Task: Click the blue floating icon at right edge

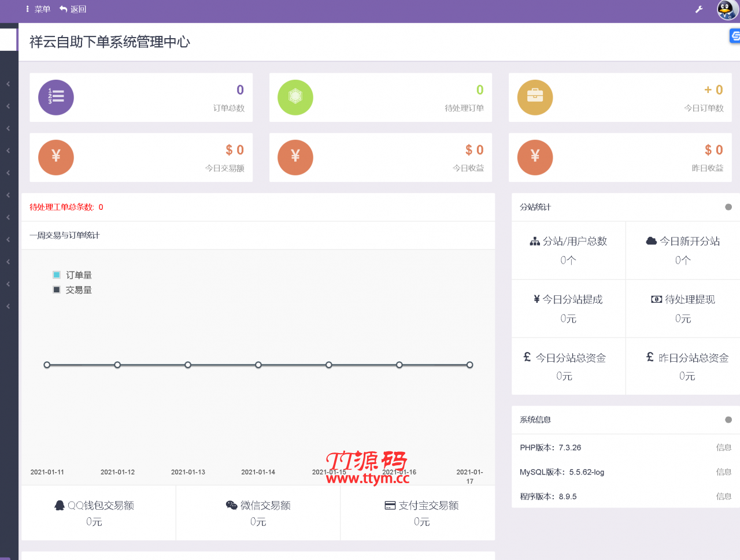Action: coord(735,36)
